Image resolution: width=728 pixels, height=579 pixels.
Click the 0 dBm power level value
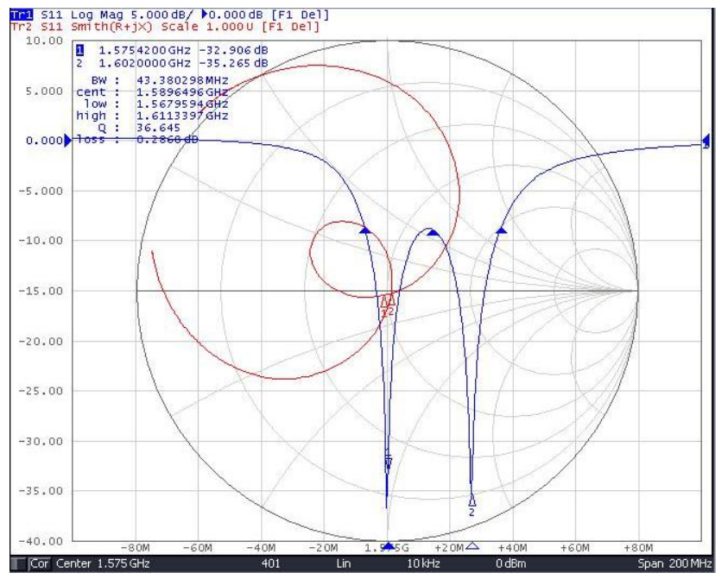click(510, 563)
